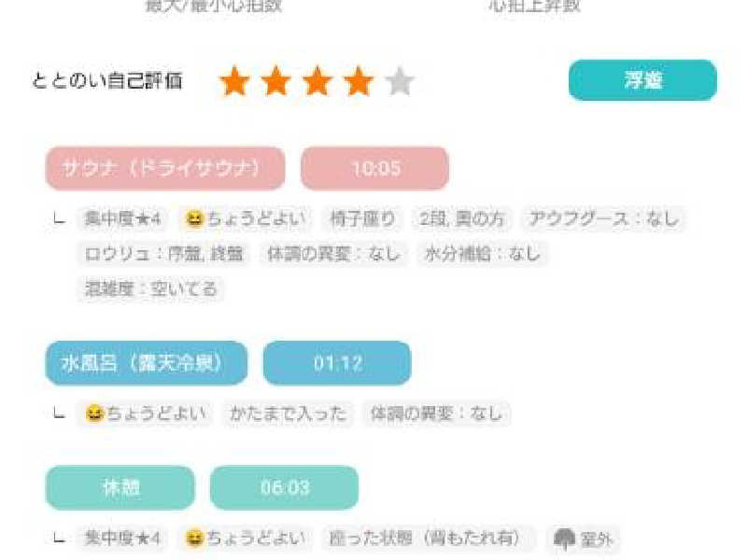
Task: Set self-rating to two stars
Action: (x=275, y=81)
